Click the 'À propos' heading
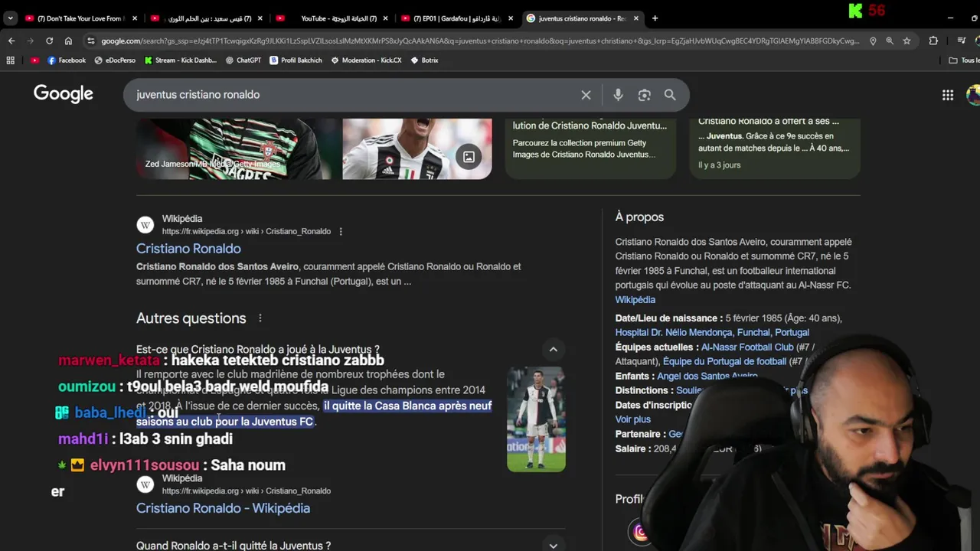980x551 pixels. coord(639,217)
